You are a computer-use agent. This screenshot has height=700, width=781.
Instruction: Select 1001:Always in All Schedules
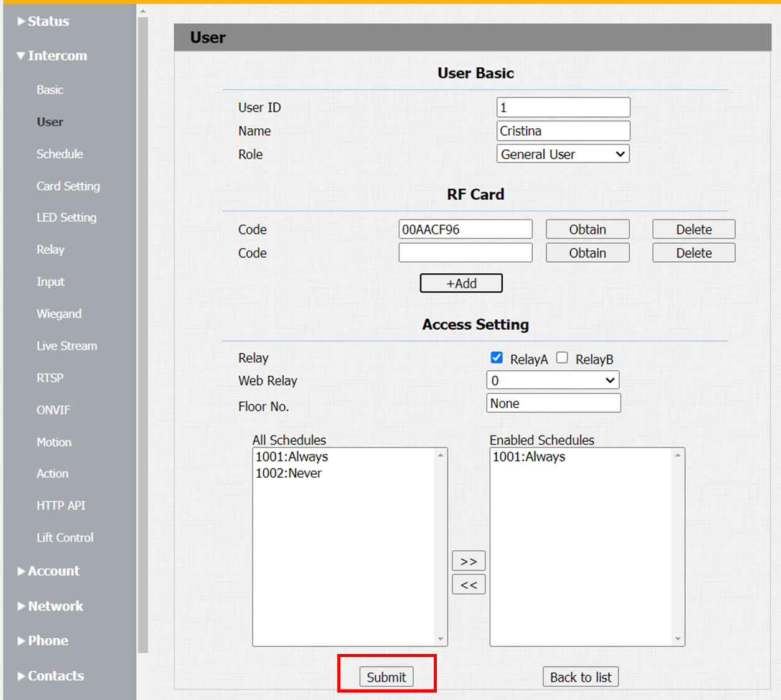(x=292, y=457)
